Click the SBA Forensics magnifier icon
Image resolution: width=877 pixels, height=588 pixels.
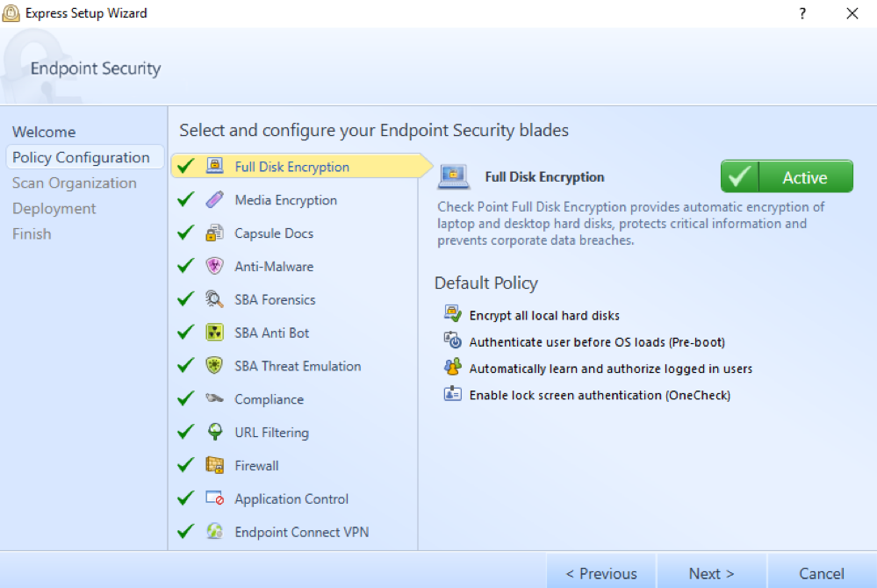point(215,299)
